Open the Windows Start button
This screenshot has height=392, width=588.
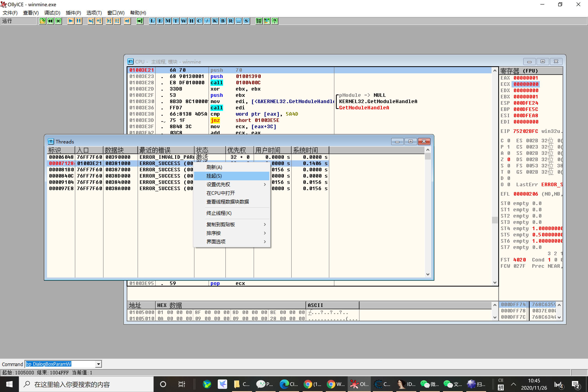coord(9,384)
